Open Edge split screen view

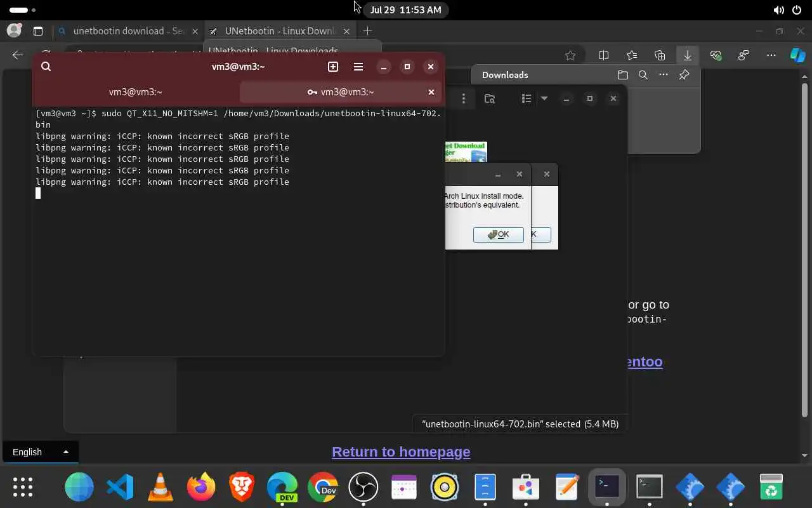pos(603,55)
